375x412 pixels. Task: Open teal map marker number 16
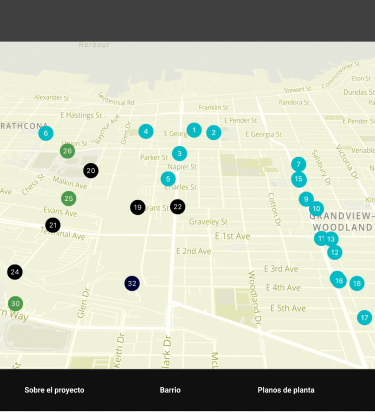(338, 280)
